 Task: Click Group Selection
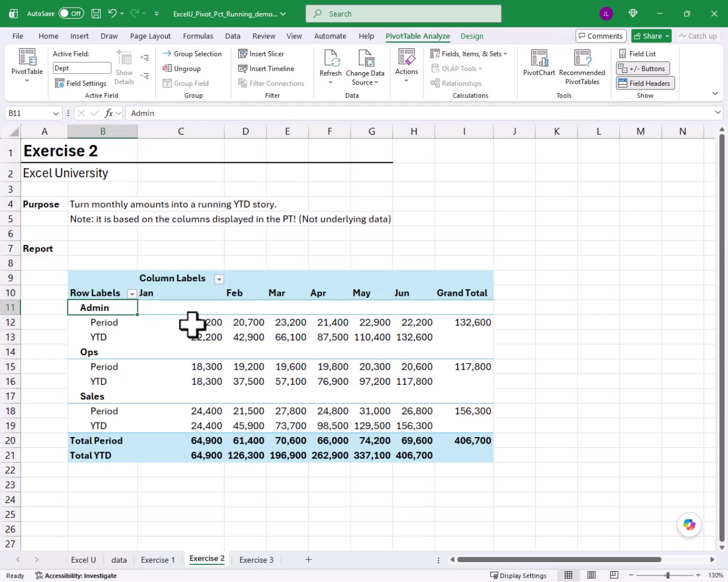click(x=192, y=54)
